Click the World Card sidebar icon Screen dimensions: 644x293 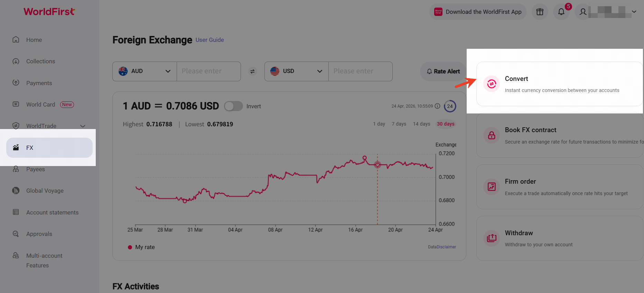pyautogui.click(x=16, y=104)
